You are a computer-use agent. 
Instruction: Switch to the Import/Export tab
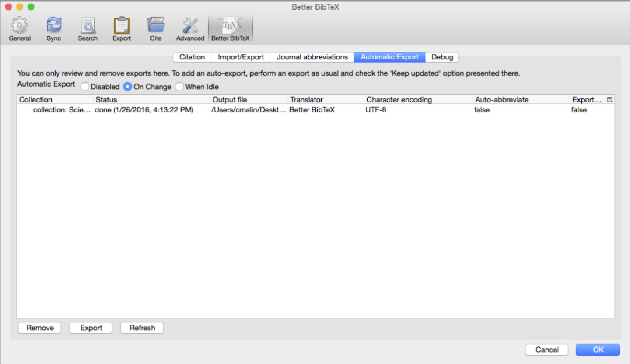click(x=241, y=57)
